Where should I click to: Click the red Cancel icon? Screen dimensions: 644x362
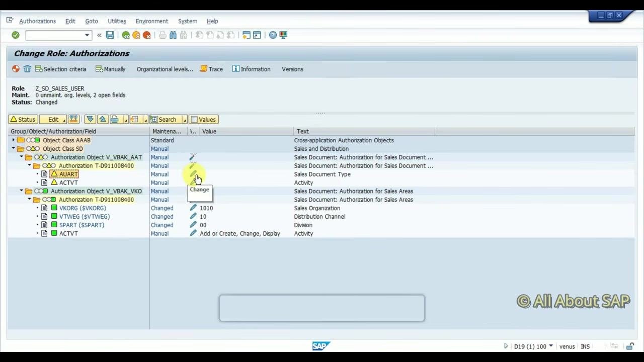[x=147, y=35]
